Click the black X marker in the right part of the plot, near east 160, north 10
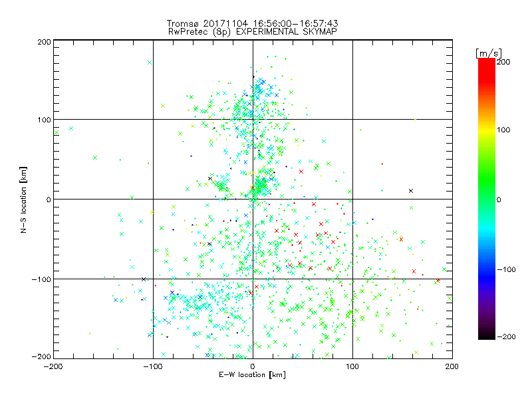The image size is (532, 399). click(x=411, y=191)
